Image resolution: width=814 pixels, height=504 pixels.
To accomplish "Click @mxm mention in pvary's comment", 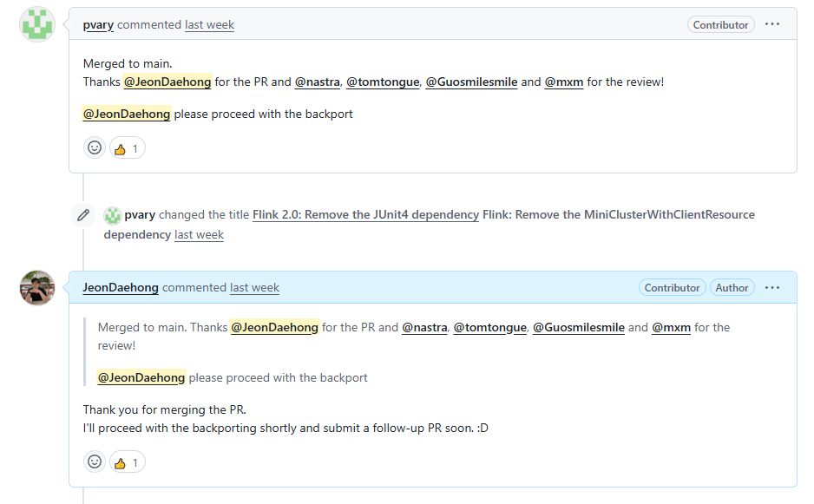I will point(564,82).
